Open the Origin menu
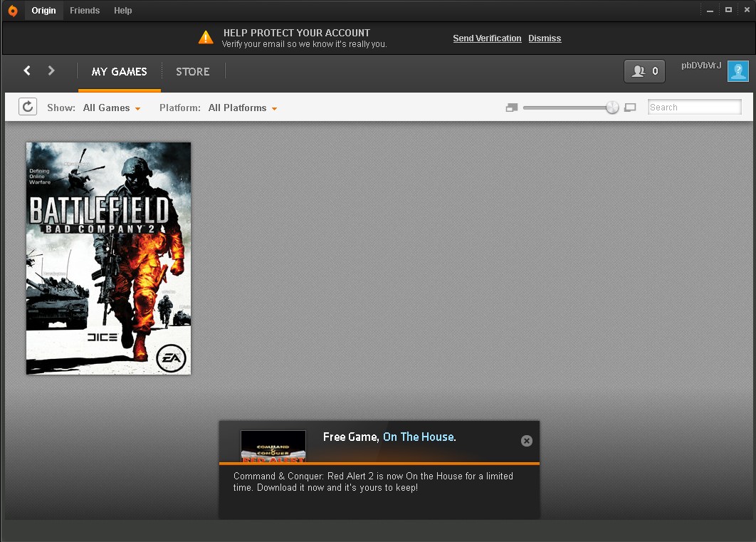 (x=43, y=11)
